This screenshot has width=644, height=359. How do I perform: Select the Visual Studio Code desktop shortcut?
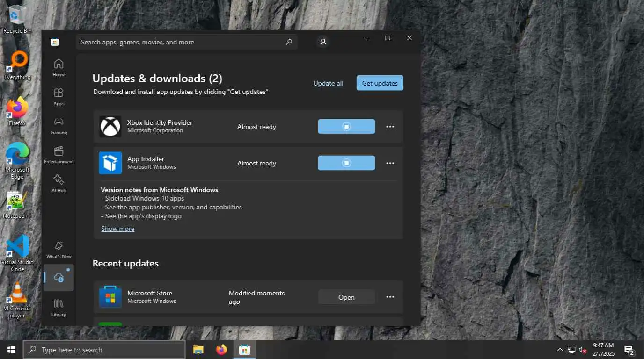(17, 253)
